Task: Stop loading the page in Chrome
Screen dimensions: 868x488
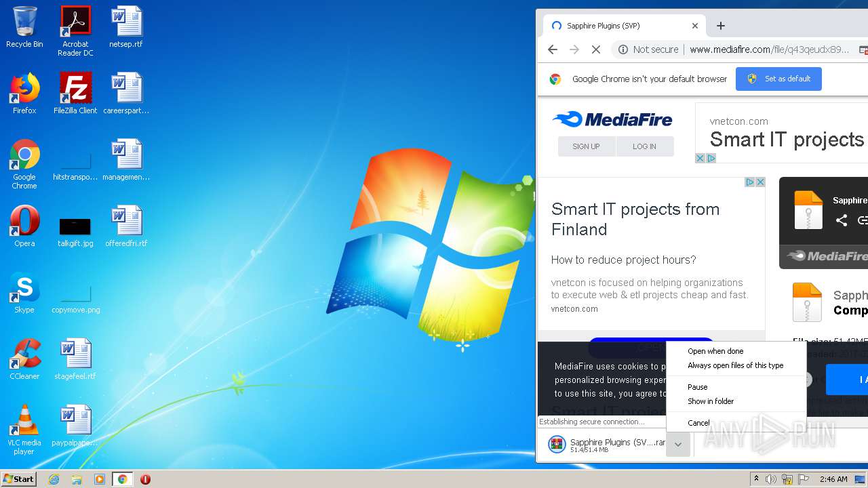Action: point(596,49)
